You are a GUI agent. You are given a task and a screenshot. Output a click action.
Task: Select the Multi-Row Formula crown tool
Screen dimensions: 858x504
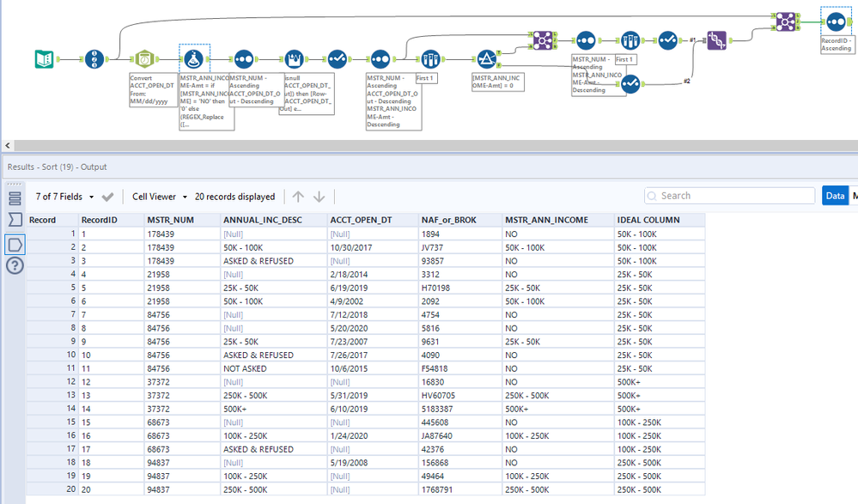(295, 58)
